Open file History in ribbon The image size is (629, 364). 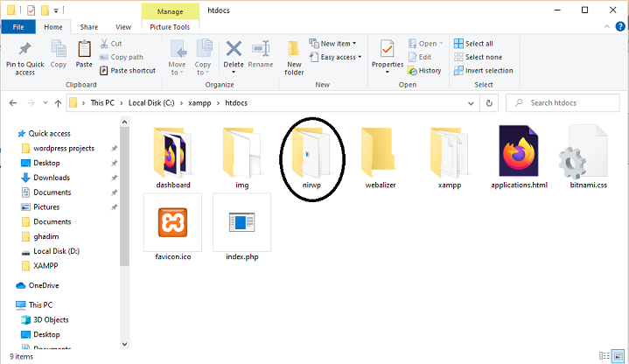(x=424, y=71)
